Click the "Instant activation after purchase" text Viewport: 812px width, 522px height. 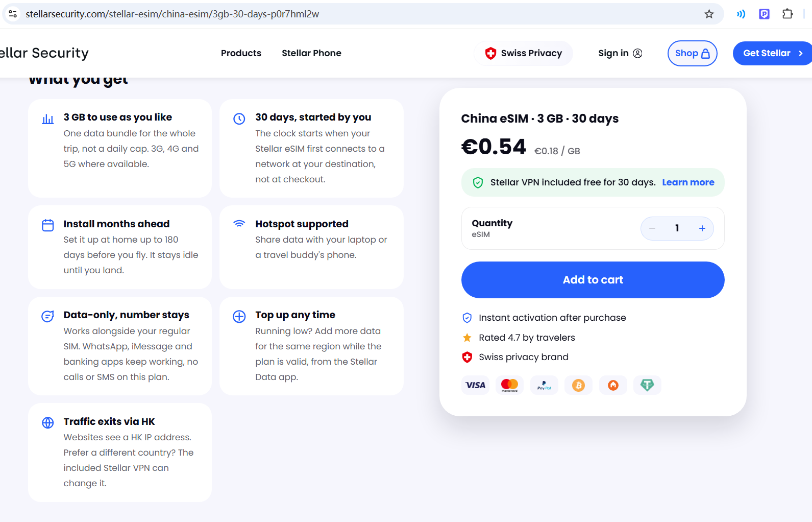coord(552,318)
